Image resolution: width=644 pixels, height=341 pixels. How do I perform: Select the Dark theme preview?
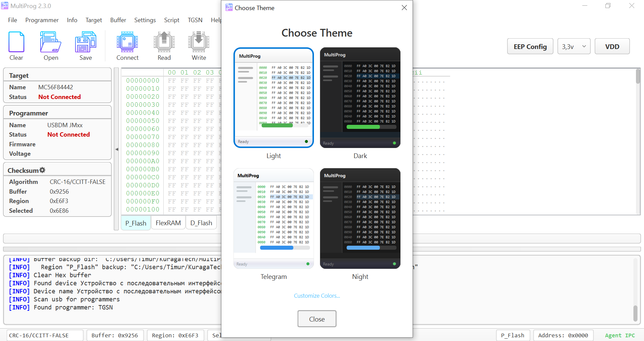coord(360,98)
